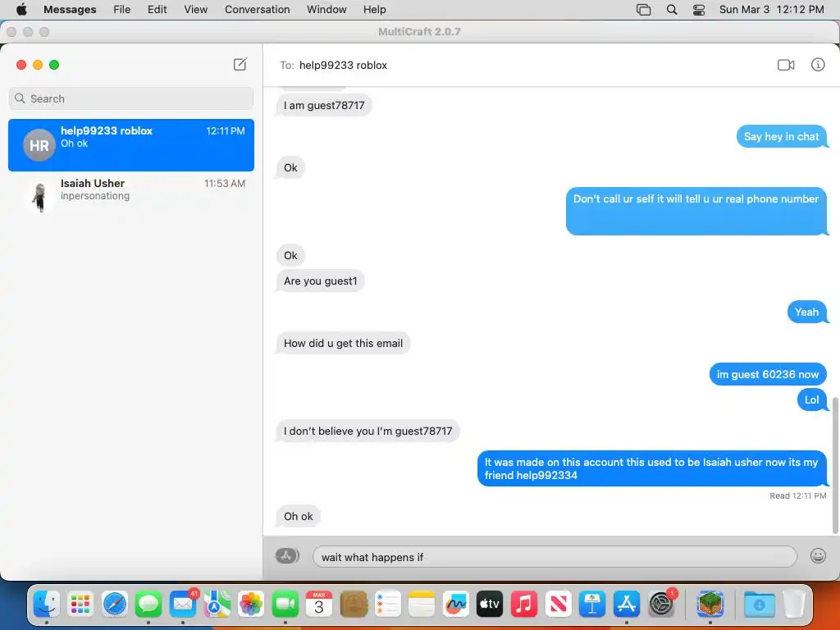Screen dimensions: 840x630
Task: Open the Messages app menu
Action: coord(70,9)
